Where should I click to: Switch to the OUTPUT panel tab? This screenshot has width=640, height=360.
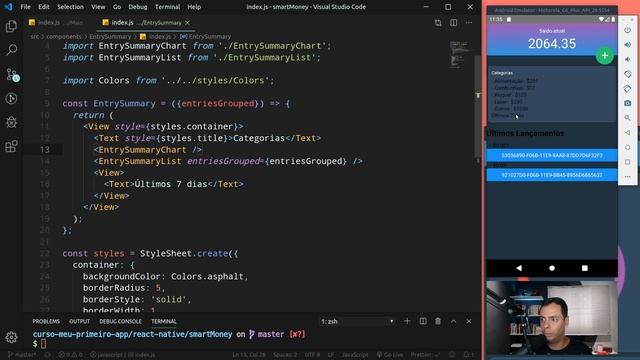tap(79, 322)
